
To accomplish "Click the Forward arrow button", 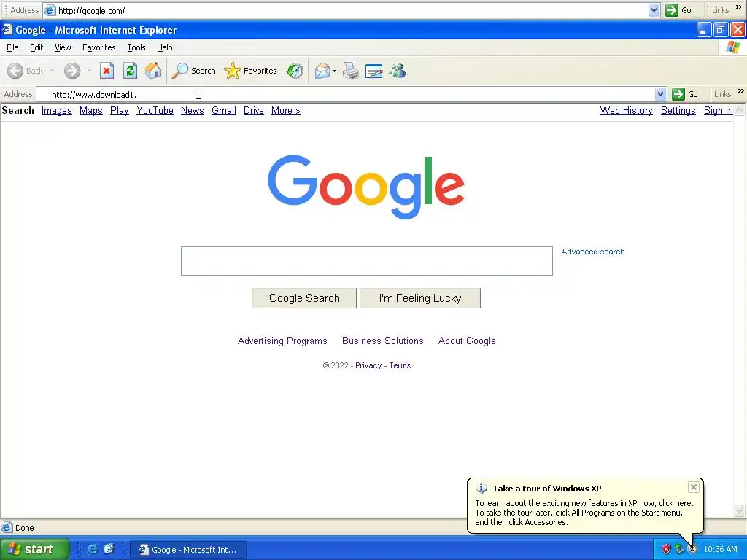I will [72, 71].
